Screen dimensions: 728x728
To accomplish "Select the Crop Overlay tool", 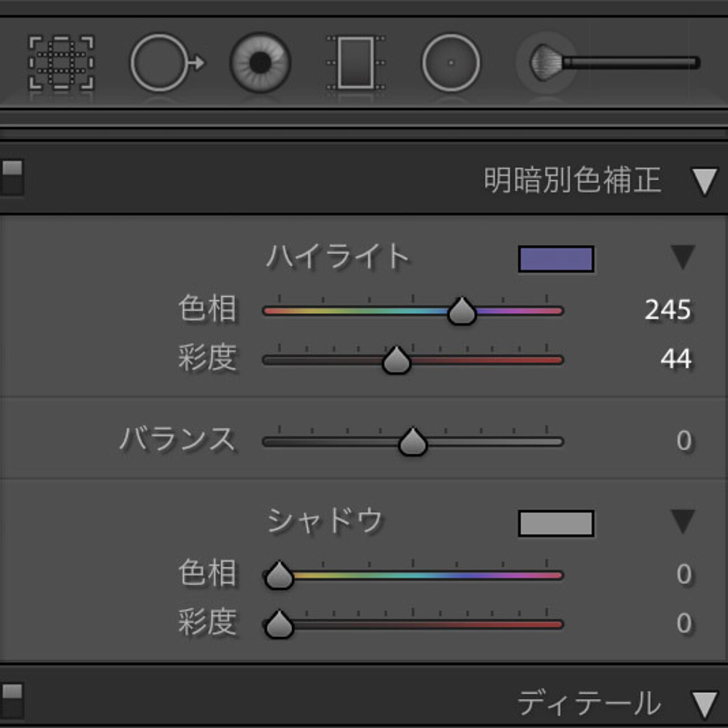I will (x=61, y=63).
